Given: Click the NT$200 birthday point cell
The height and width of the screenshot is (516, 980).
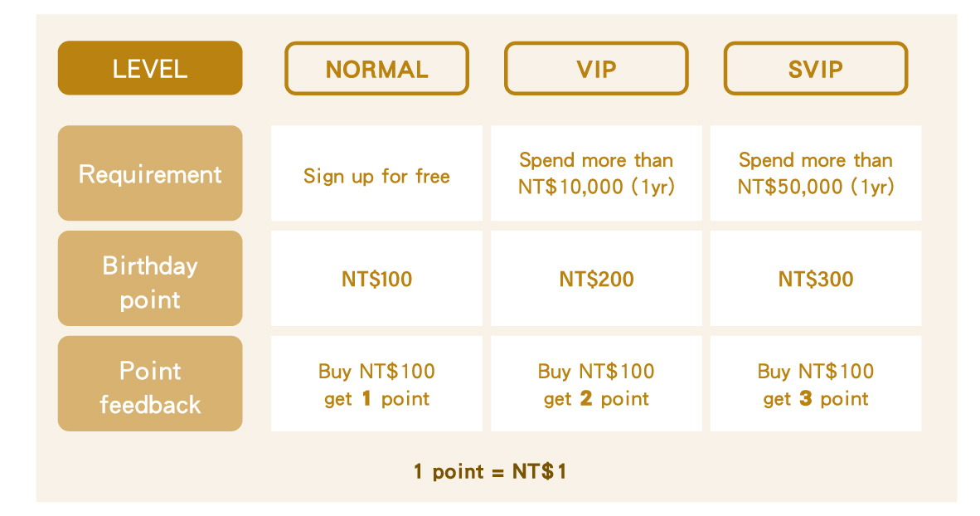Looking at the screenshot, I should tap(596, 279).
